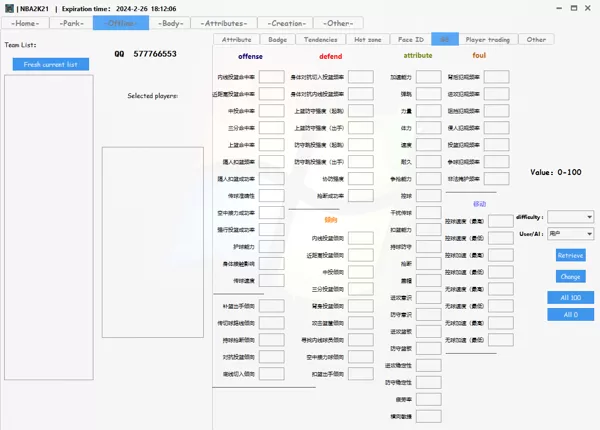Open the User/AI dropdown
Viewport: 600px width, 430px height.
(x=571, y=233)
